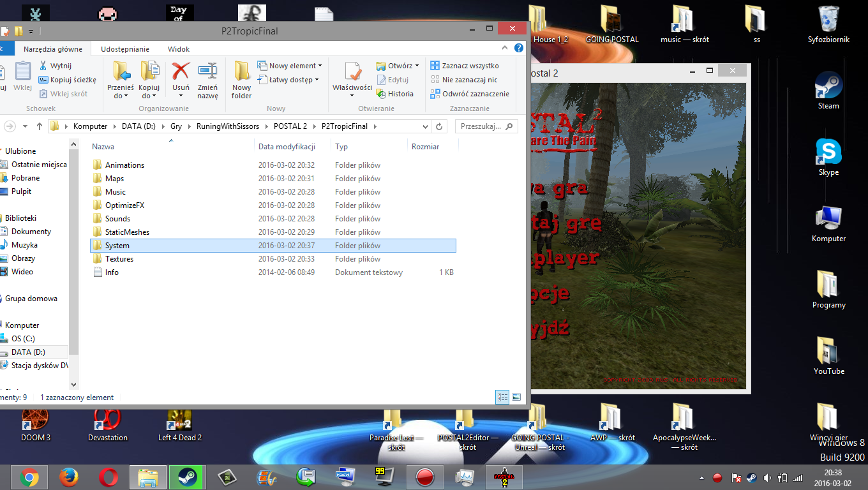The image size is (868, 490).
Task: Click the Przeszukaj search field
Action: tap(486, 126)
